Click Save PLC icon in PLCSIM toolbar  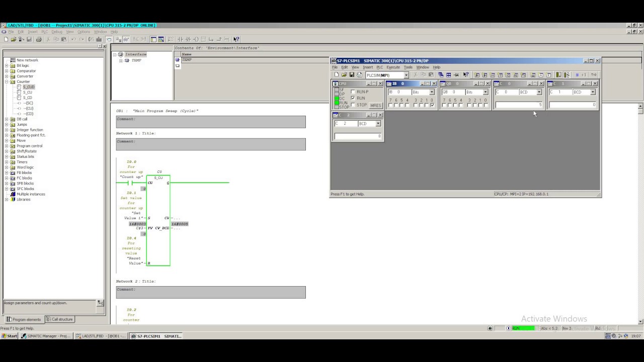[x=352, y=75]
